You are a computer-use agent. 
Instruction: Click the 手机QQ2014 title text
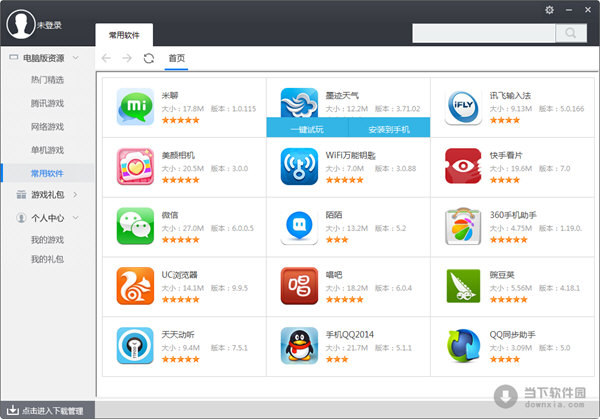pyautogui.click(x=350, y=334)
